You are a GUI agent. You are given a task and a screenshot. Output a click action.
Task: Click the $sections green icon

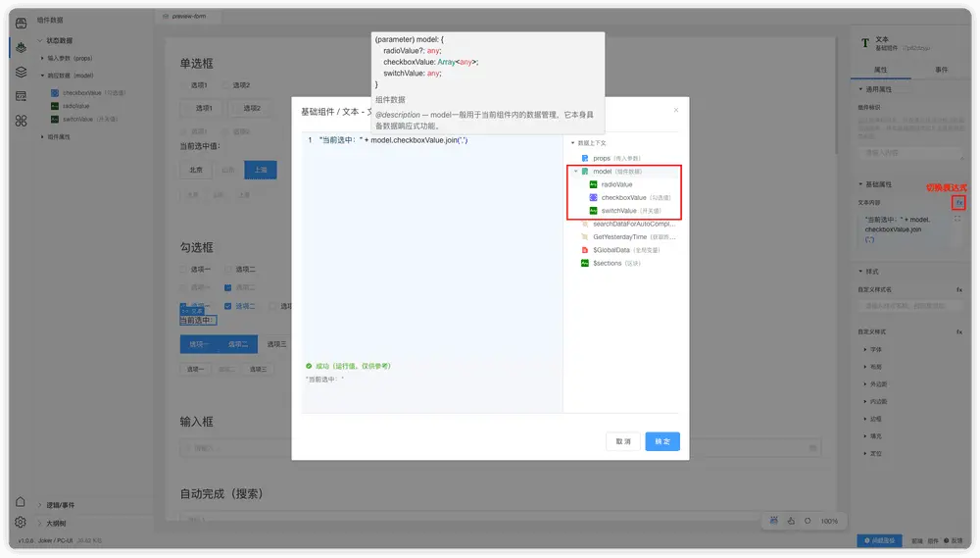pos(584,264)
